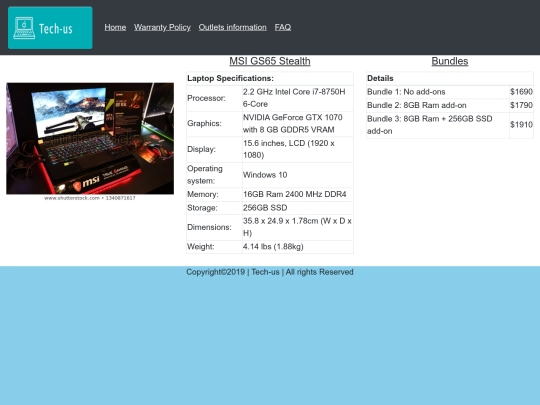The image size is (540, 405).
Task: Select the 35.8 x 24.9 x 1.78cm value
Action: [297, 227]
